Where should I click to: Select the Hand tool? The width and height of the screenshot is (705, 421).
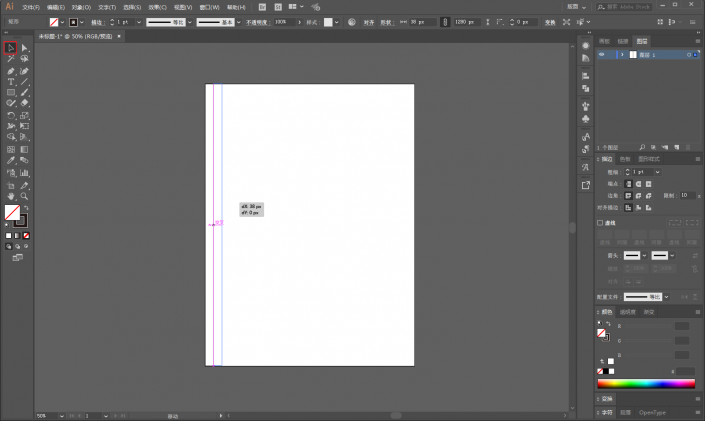coord(11,197)
